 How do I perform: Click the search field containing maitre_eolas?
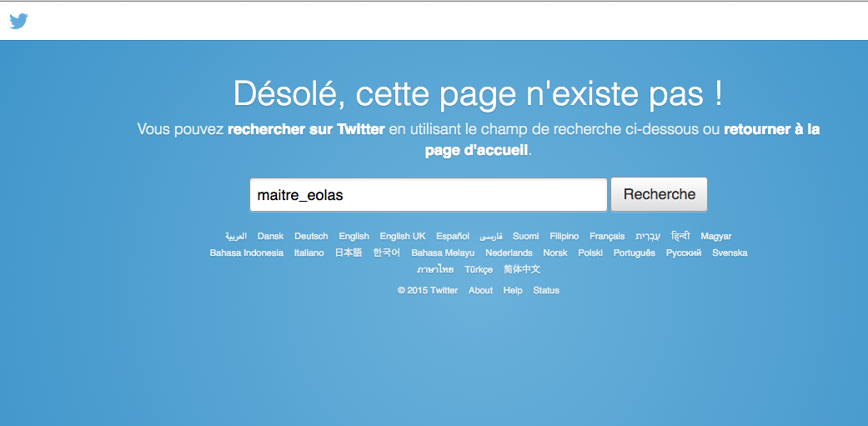coord(429,195)
